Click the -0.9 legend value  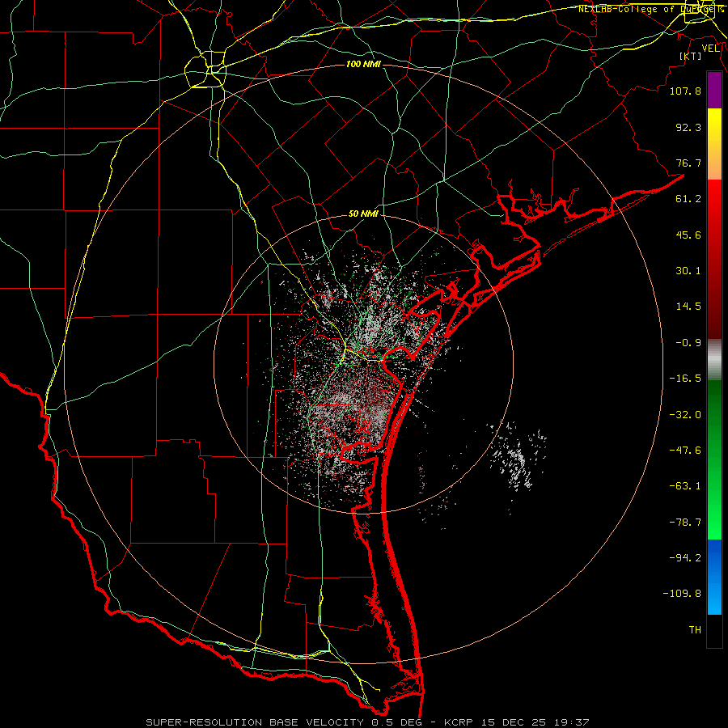pyautogui.click(x=688, y=343)
